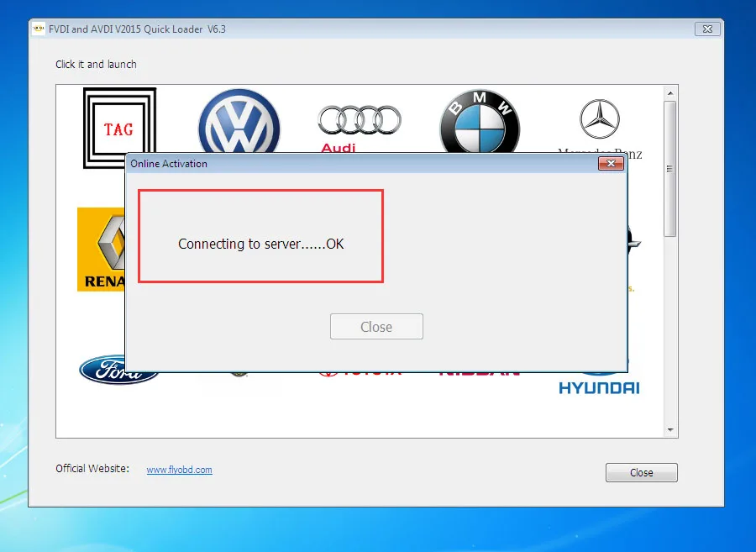Image resolution: width=756 pixels, height=552 pixels.
Task: Launch the Renault logo module
Action: coord(101,250)
